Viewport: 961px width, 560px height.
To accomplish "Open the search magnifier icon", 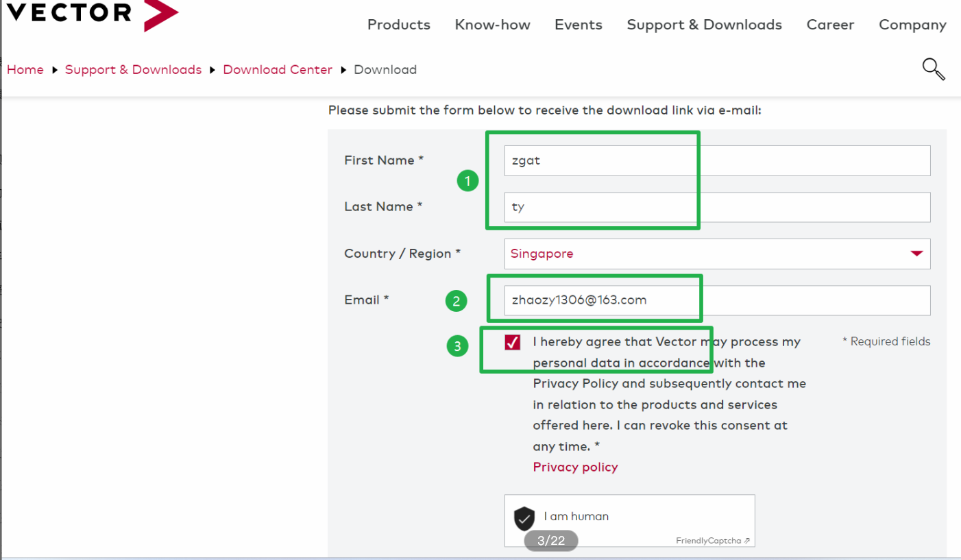I will 933,69.
